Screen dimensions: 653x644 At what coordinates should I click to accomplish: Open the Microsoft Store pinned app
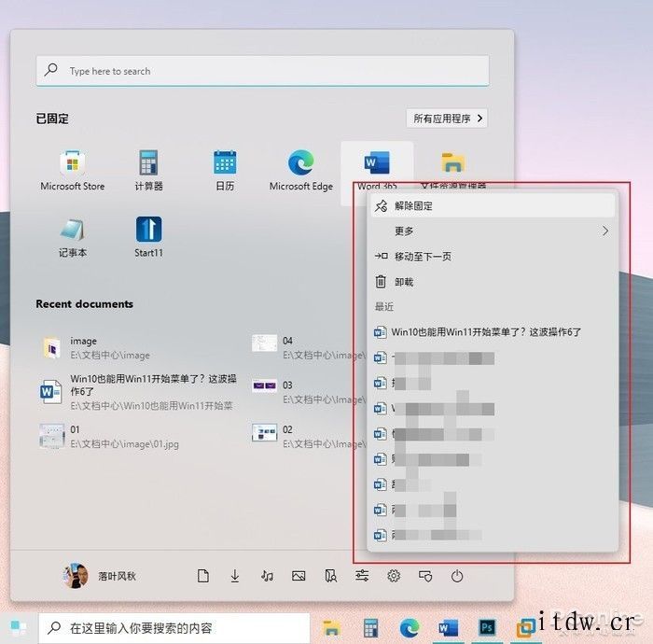point(73,171)
